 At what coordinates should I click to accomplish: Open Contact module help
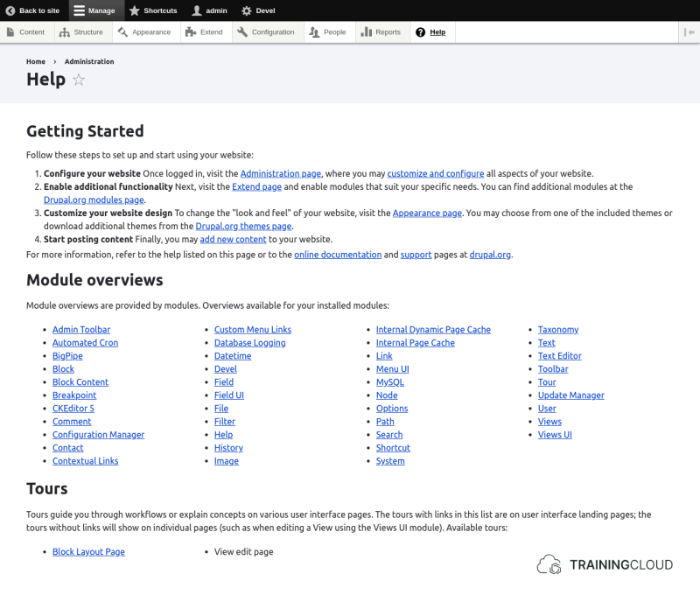[x=68, y=448]
